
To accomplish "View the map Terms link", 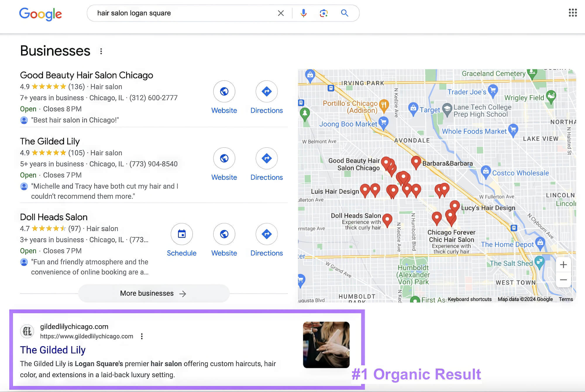I will tap(566, 299).
